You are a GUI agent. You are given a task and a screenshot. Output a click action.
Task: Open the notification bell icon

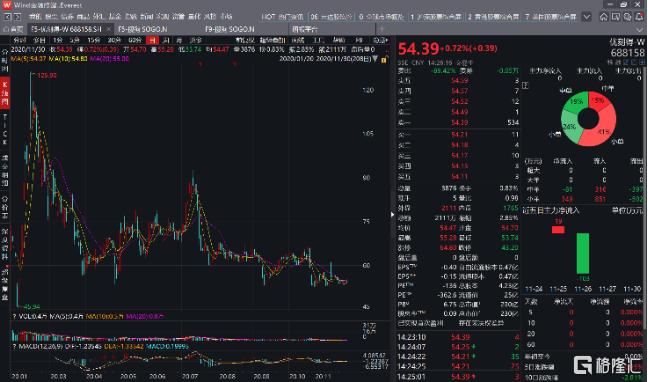640,17
